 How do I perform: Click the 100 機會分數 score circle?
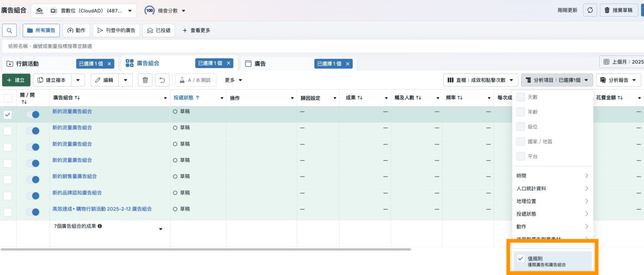[x=149, y=11]
